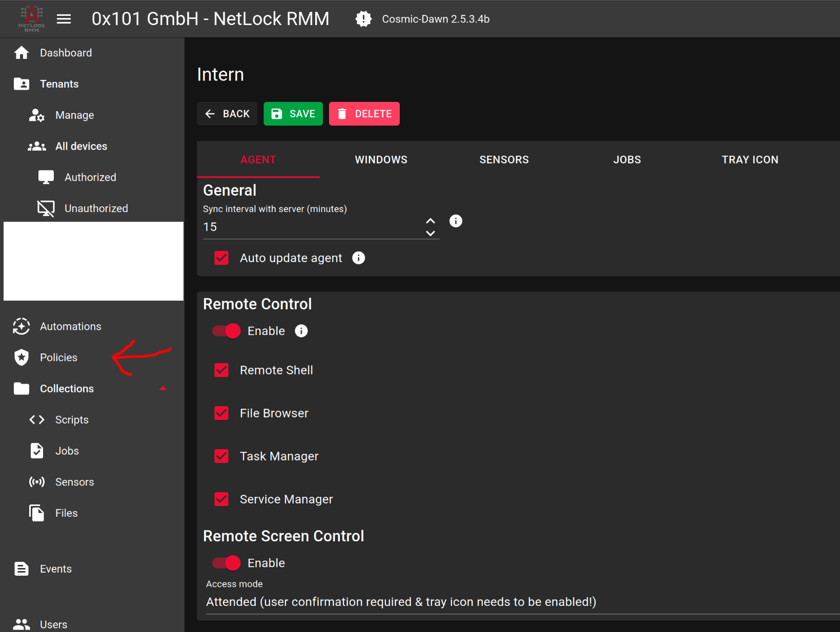This screenshot has height=632, width=840.
Task: Click the hamburger menu to collapse sidebar
Action: 64,18
